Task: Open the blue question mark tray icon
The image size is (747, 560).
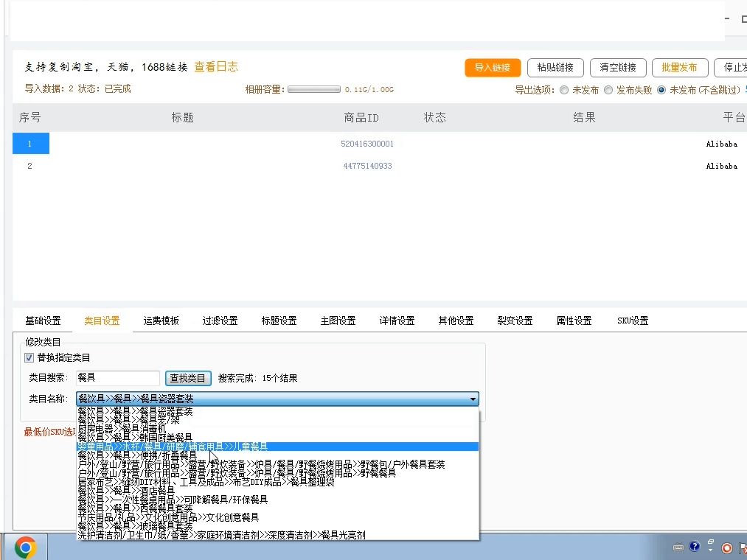Action: pos(695,547)
